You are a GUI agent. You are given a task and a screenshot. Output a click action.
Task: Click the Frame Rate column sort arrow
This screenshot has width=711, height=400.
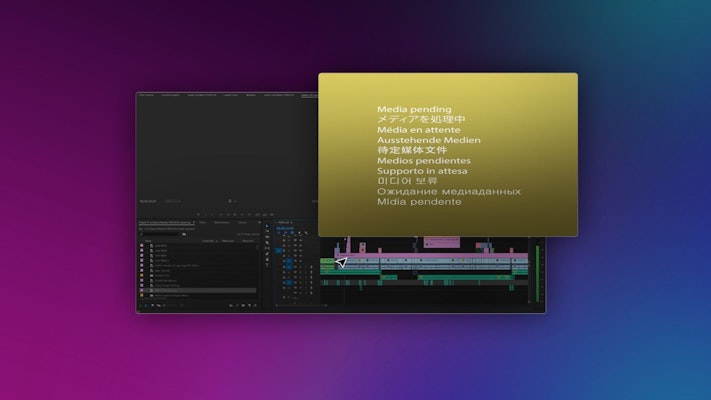[x=217, y=241]
